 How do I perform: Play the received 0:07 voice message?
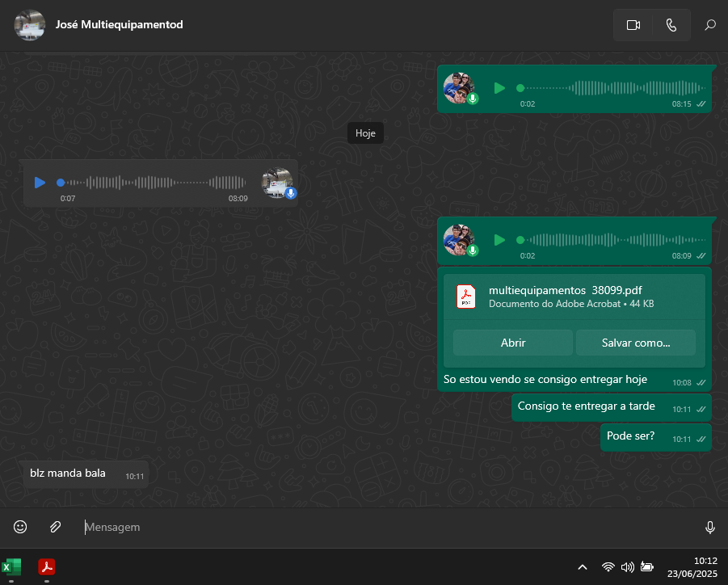point(40,183)
